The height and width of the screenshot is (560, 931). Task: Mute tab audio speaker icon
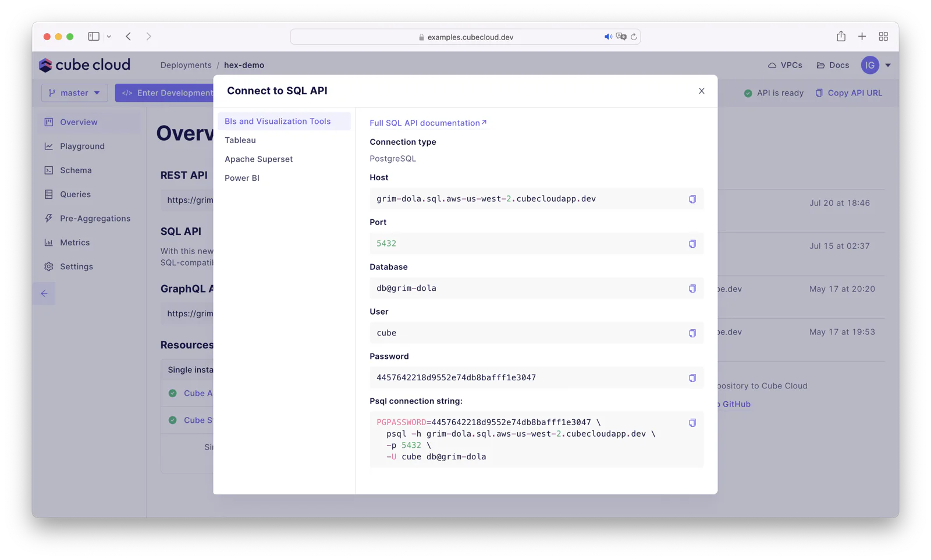point(608,37)
